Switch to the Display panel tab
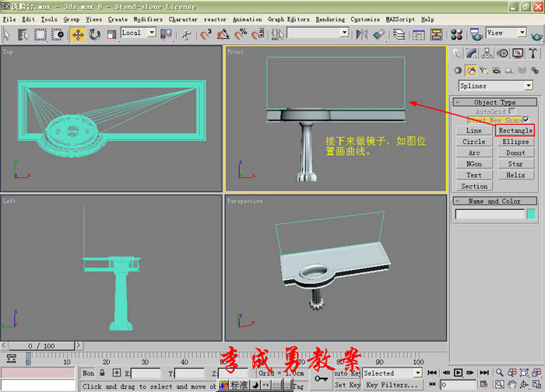The image size is (545, 392). [518, 53]
